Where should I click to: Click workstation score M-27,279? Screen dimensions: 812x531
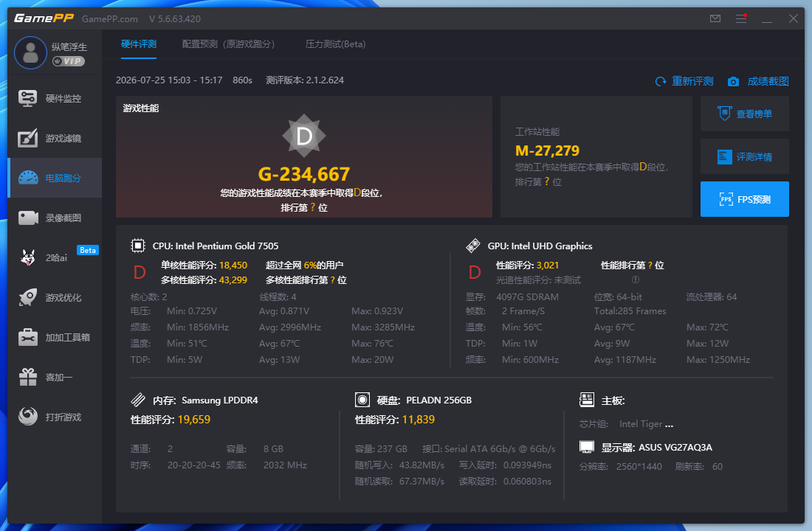click(548, 150)
